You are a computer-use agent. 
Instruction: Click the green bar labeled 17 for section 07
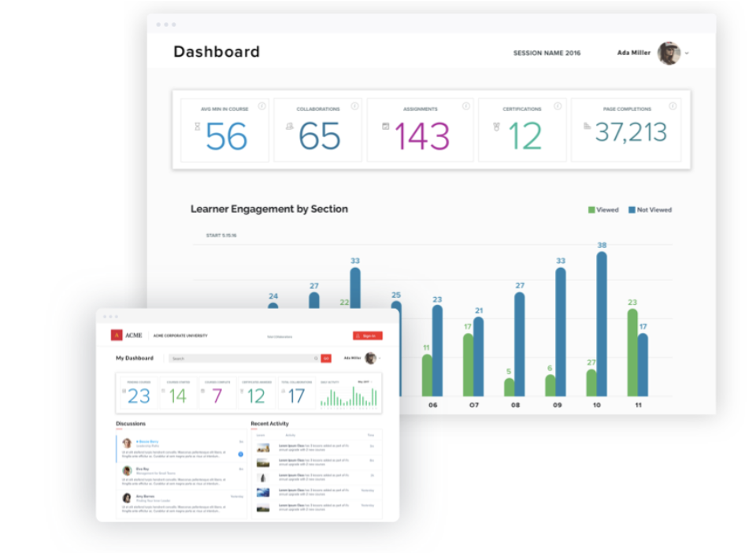[468, 365]
